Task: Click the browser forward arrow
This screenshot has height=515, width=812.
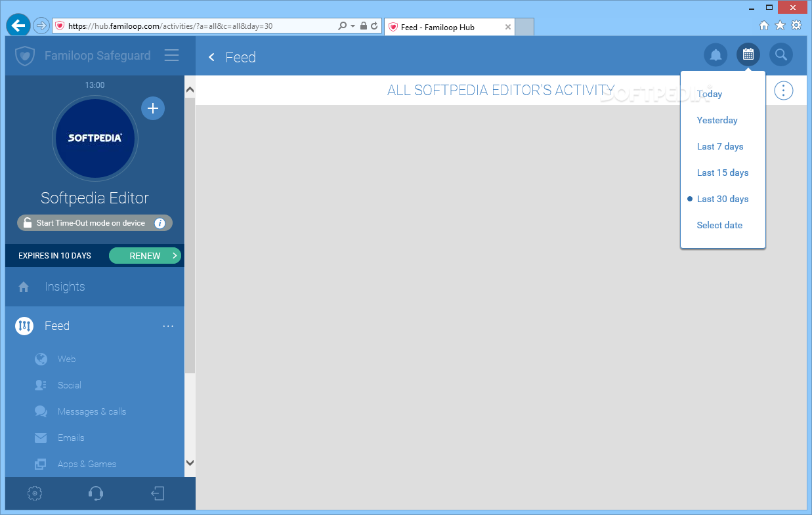Action: [41, 26]
